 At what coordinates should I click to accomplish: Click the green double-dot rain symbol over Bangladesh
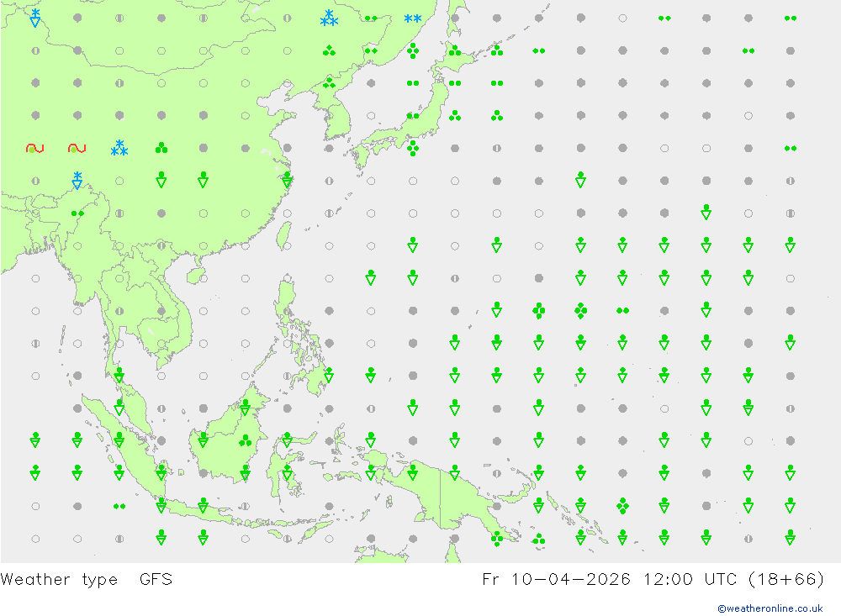77,213
